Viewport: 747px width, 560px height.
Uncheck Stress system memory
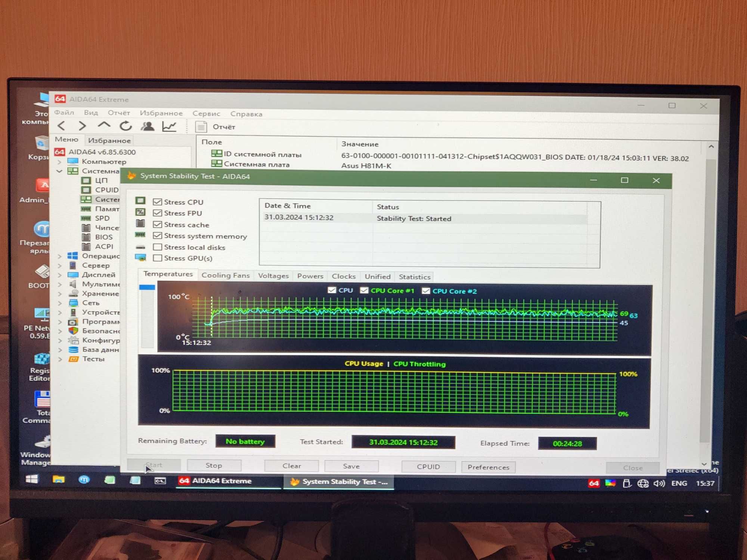tap(158, 236)
